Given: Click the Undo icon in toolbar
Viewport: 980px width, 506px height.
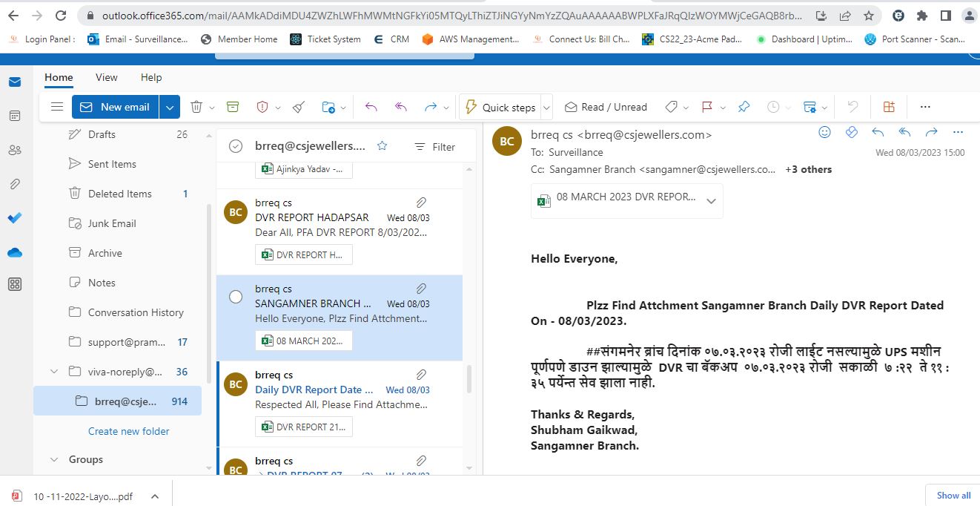Looking at the screenshot, I should point(853,107).
